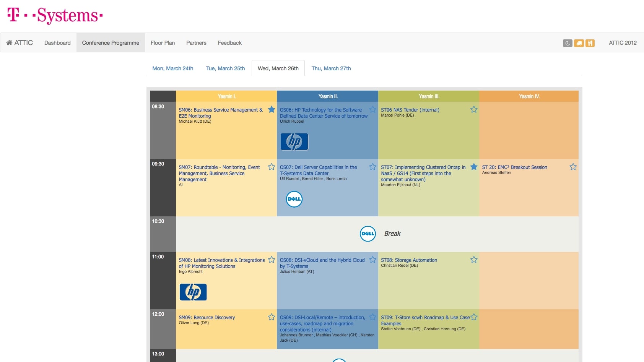Open OS07 Dell Server Capabilities link
This screenshot has width=644, height=362.
coord(318,170)
